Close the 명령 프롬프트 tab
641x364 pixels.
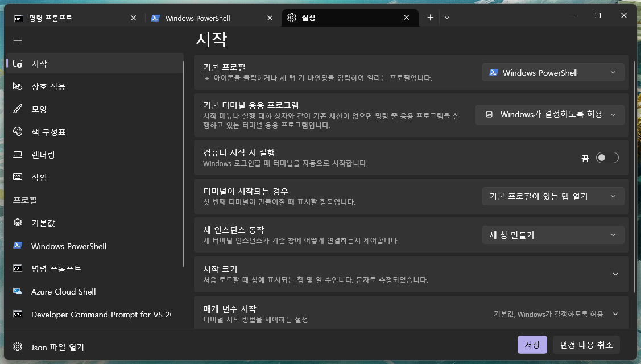(x=133, y=18)
